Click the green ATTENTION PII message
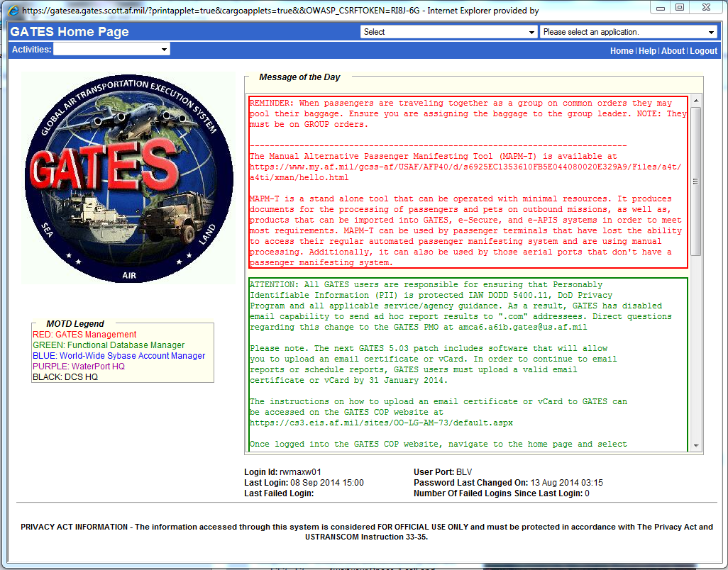The image size is (728, 570). pyautogui.click(x=460, y=306)
